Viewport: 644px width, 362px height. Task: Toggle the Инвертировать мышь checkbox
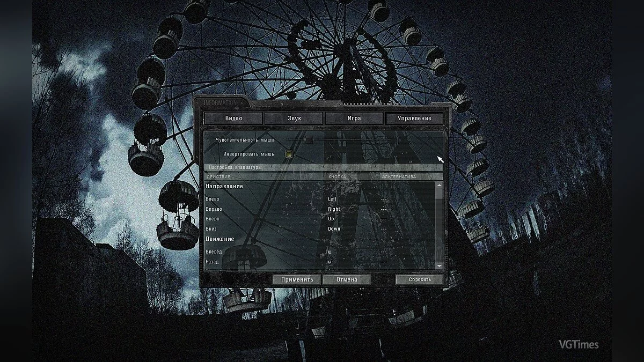(289, 153)
